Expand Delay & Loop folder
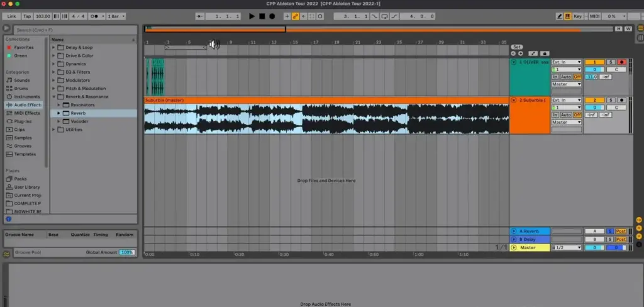The image size is (644, 307). pyautogui.click(x=53, y=47)
